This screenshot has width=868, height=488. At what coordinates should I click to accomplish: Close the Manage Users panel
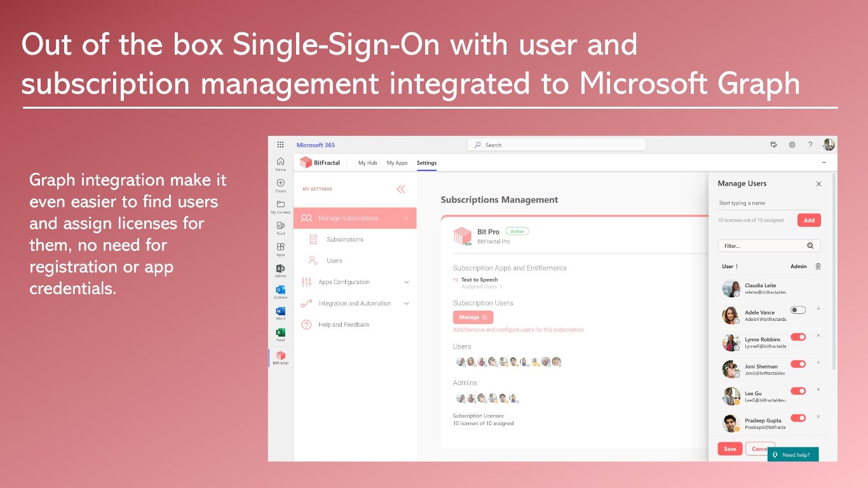tap(818, 184)
